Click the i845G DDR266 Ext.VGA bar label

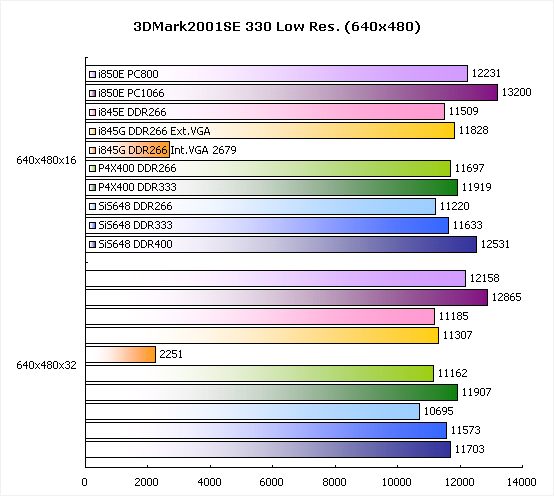(154, 131)
